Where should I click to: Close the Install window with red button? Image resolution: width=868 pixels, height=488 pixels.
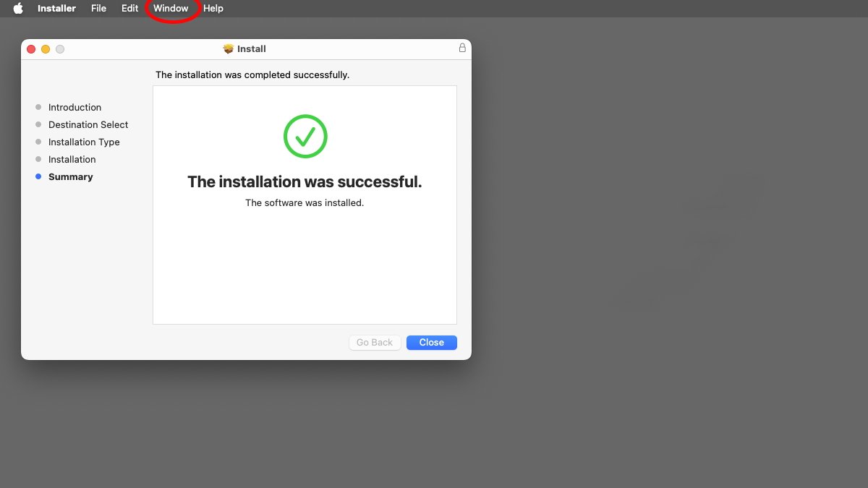click(x=31, y=49)
